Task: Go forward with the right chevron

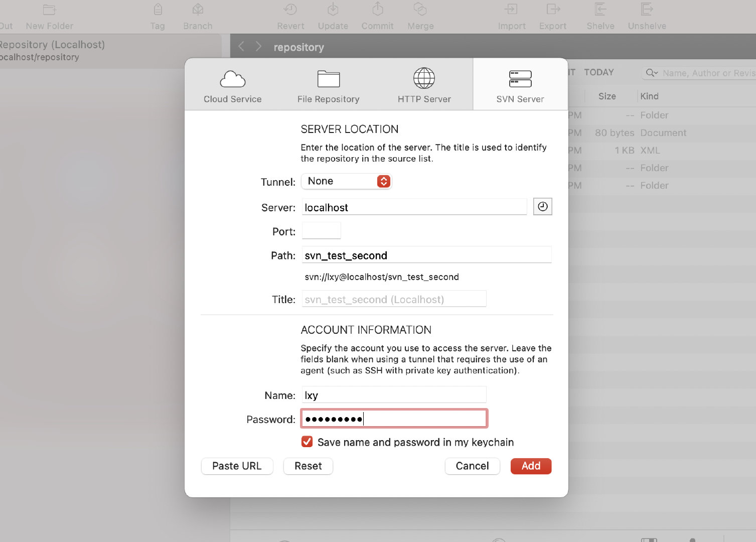Action: tap(258, 47)
